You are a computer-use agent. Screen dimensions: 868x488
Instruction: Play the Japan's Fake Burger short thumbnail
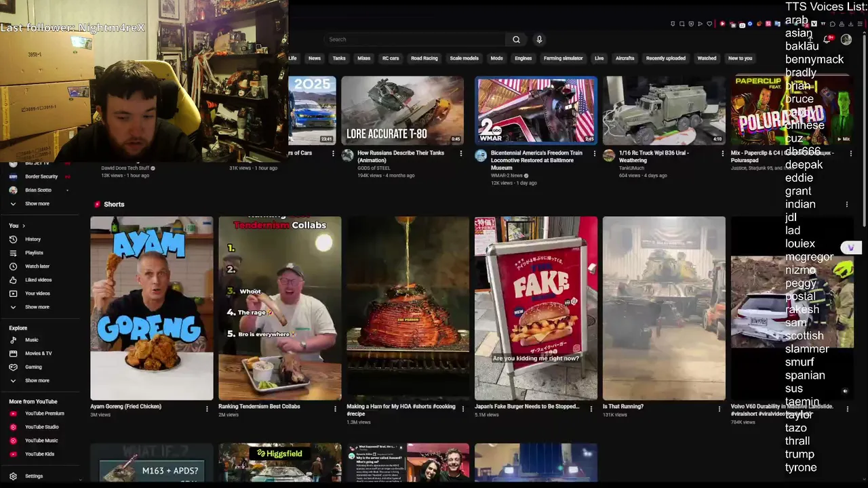tap(536, 308)
